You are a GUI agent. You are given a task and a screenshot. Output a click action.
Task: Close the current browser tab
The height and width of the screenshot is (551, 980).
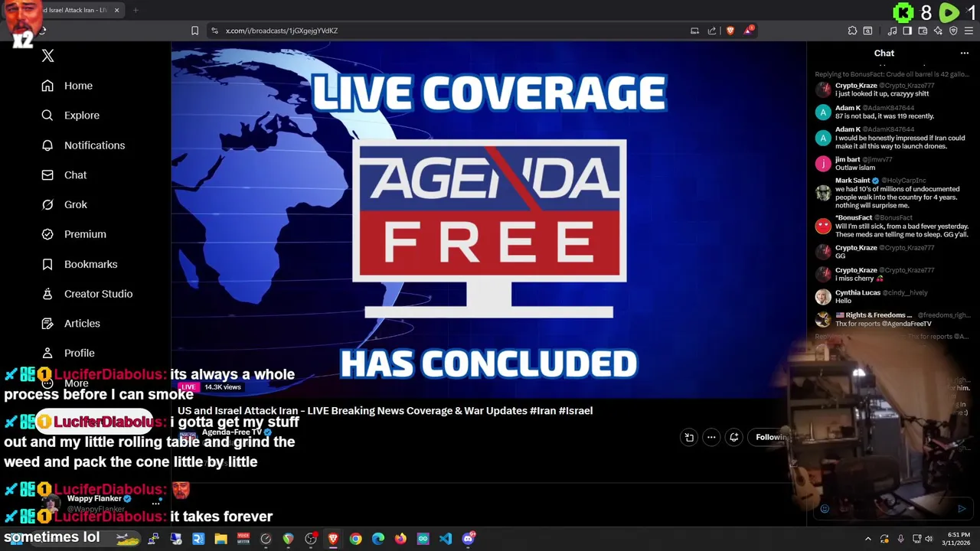click(116, 10)
